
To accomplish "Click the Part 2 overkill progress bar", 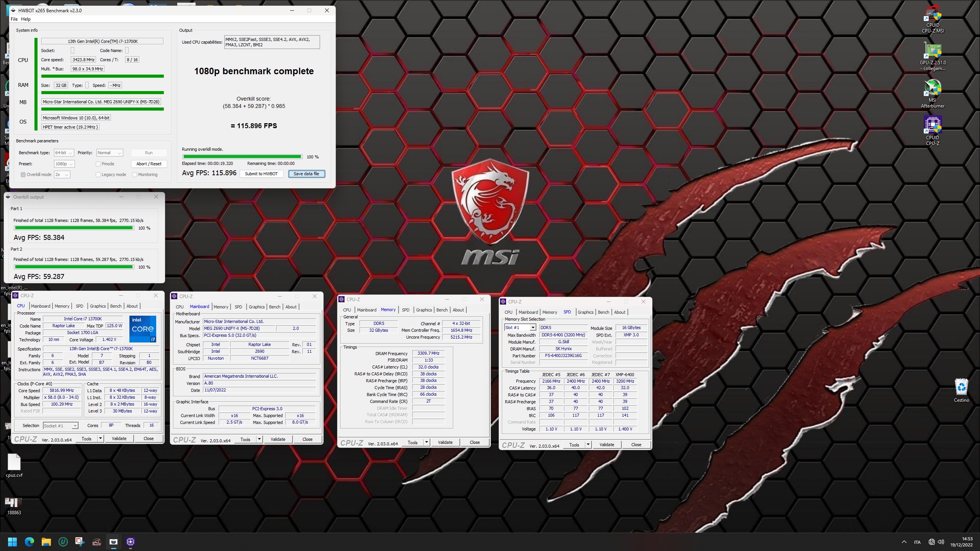I will pyautogui.click(x=73, y=267).
